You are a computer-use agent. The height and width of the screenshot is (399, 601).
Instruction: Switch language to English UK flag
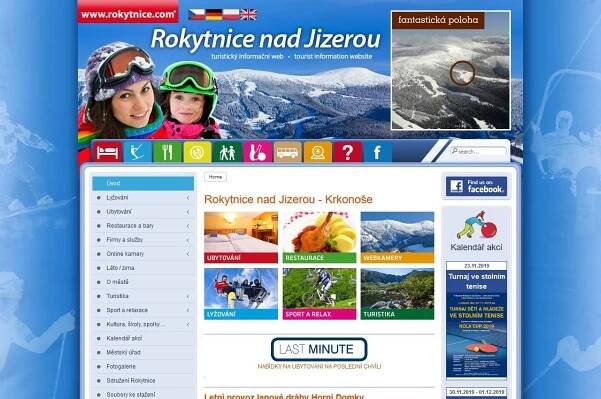[248, 15]
